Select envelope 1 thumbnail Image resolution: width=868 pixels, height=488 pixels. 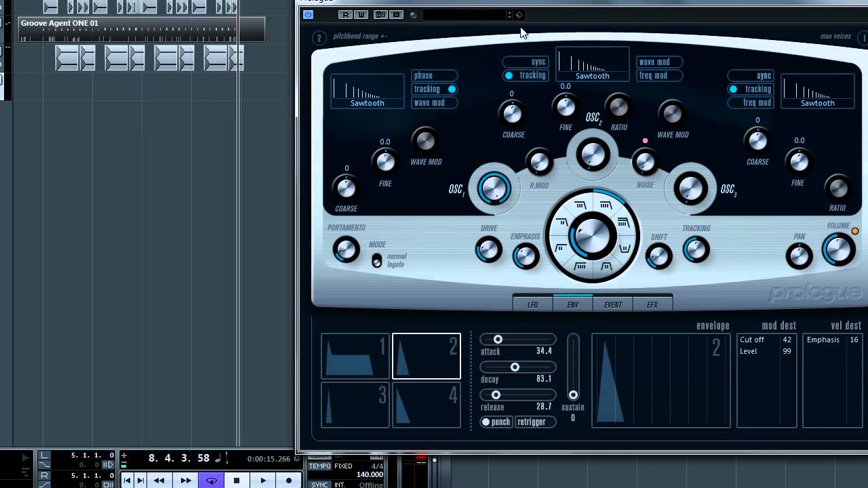[355, 356]
